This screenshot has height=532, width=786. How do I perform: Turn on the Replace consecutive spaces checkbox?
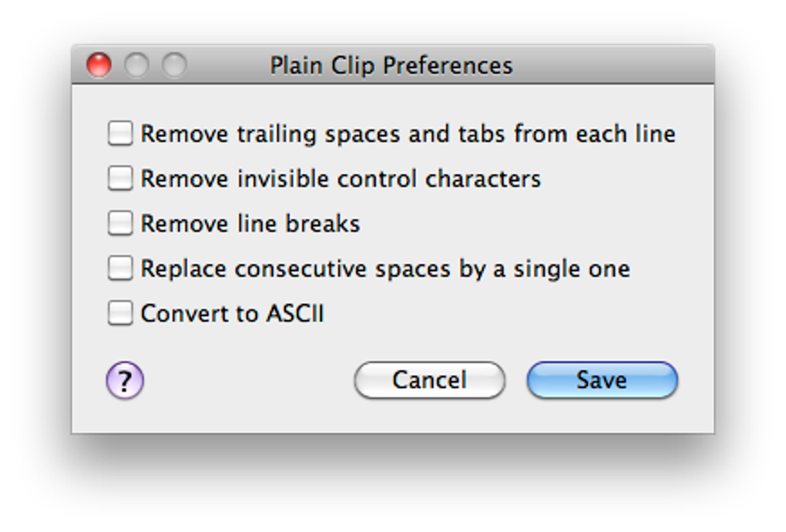click(x=120, y=268)
